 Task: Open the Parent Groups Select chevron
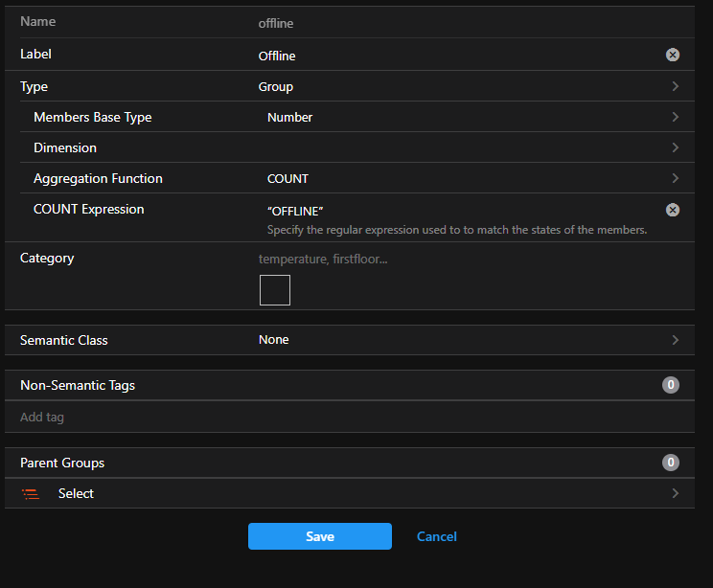point(676,493)
